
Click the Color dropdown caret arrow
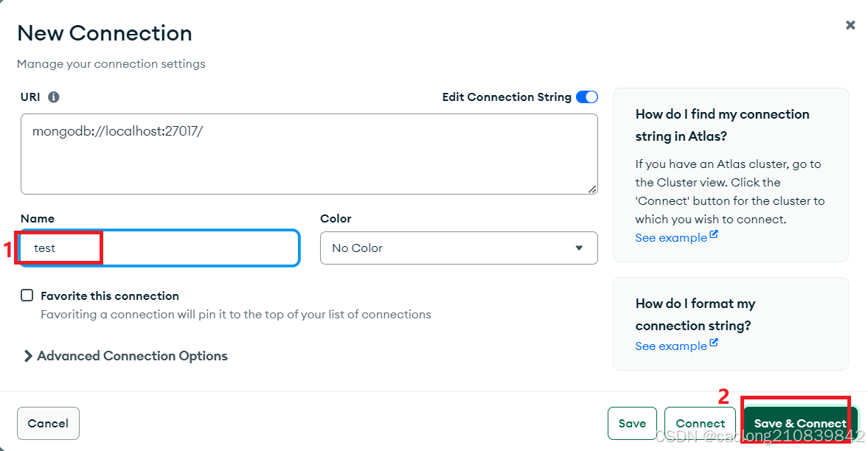coord(579,248)
